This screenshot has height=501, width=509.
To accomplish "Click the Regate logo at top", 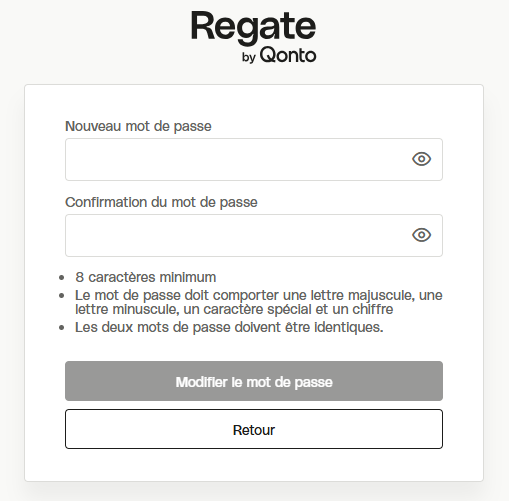I will click(x=254, y=27).
